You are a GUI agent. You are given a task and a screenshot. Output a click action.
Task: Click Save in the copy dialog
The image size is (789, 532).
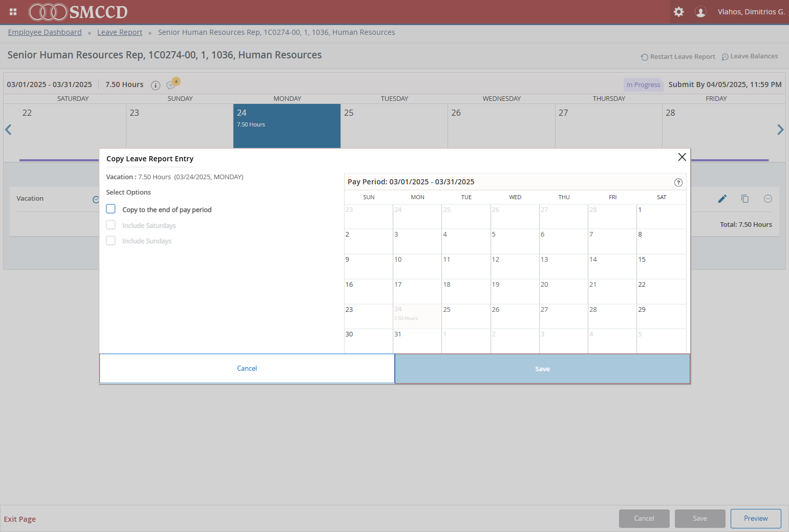click(x=542, y=369)
